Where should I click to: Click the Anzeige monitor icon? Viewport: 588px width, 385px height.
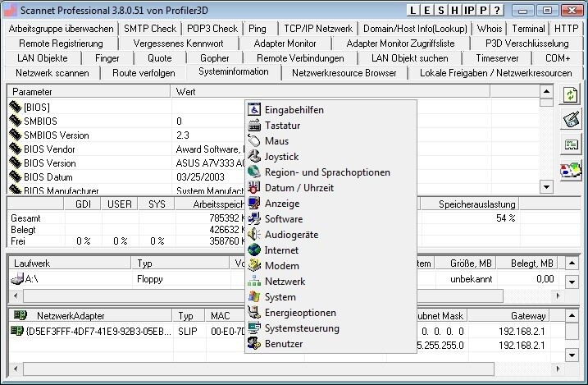pyautogui.click(x=254, y=204)
